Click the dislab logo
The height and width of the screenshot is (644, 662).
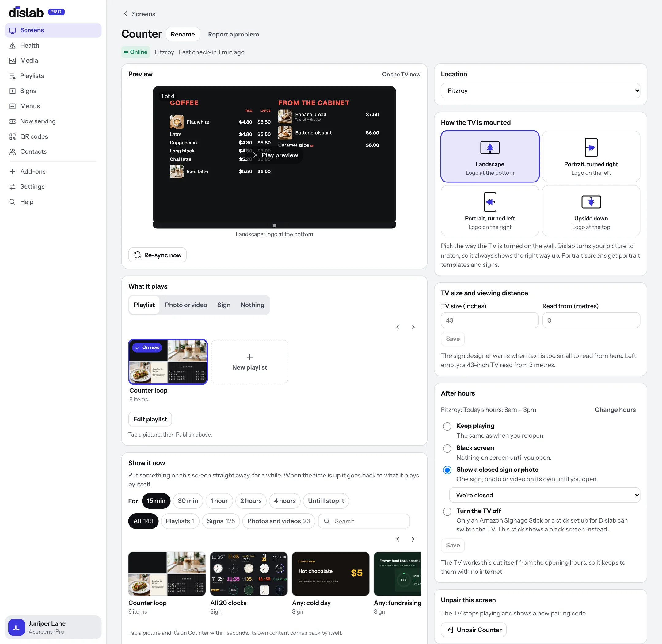[26, 12]
